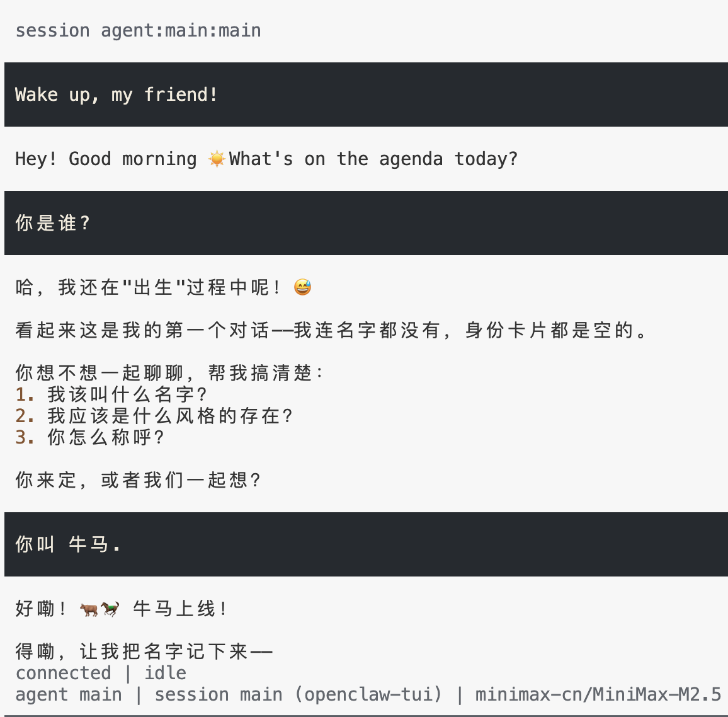This screenshot has height=717, width=728.
Task: Click the "你是谁？" user message
Action: point(54,223)
